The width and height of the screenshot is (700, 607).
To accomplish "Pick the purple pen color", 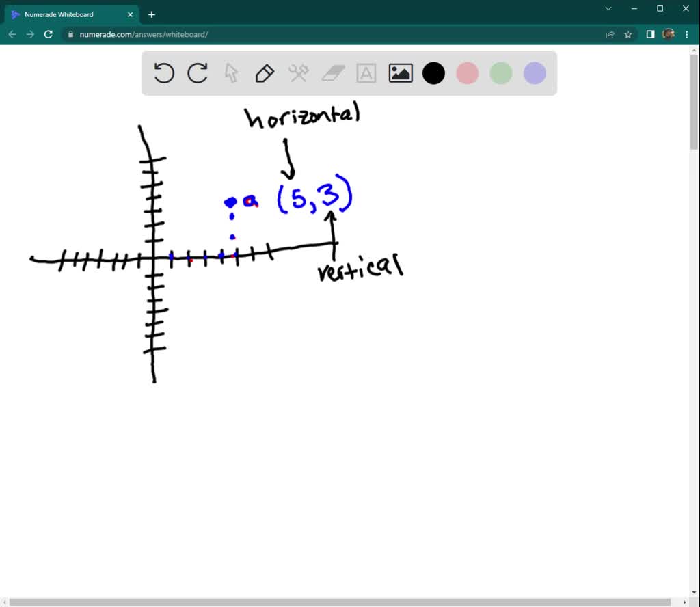I will [x=535, y=73].
